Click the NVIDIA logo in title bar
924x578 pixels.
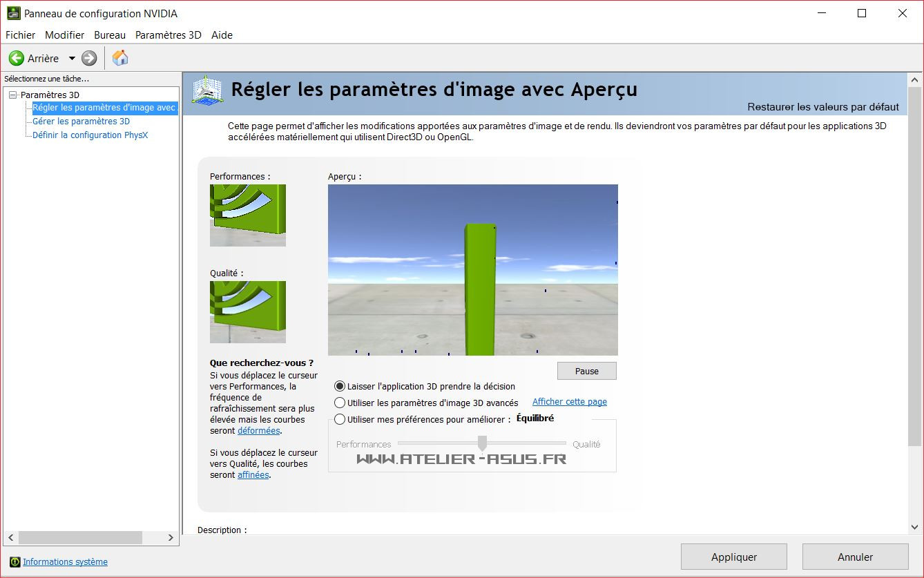12,13
